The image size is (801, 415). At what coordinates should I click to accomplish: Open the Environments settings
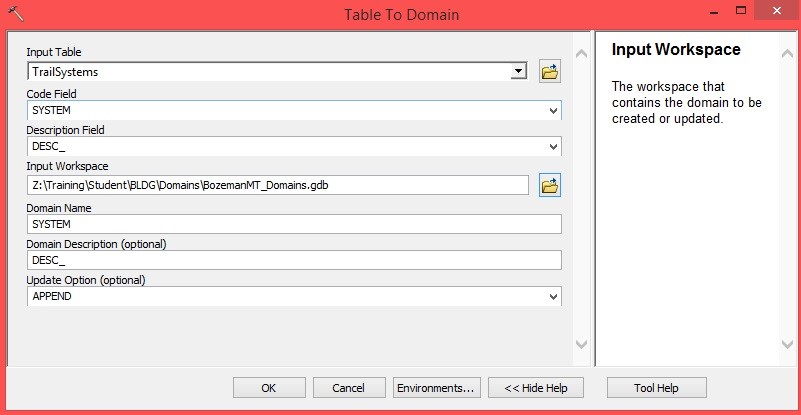[x=437, y=387]
